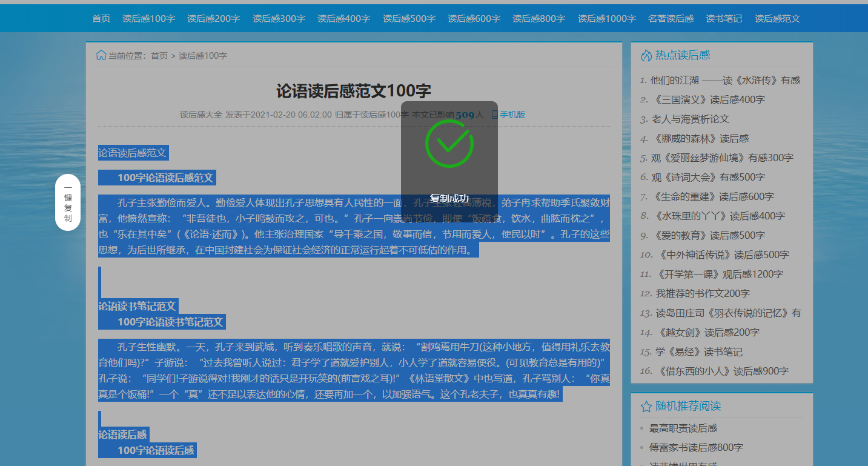Open 傅雷家书读后感800字 link

(x=697, y=447)
